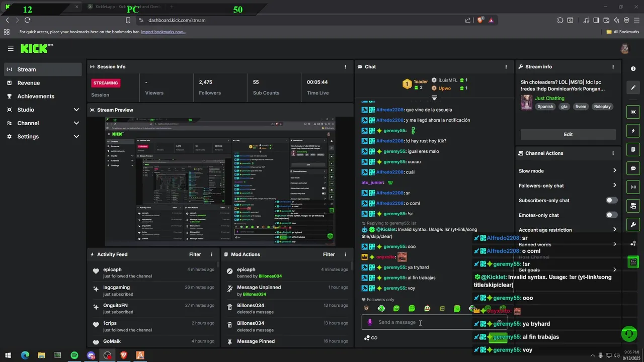Click the Kick logo
644x362 pixels.
click(x=36, y=48)
